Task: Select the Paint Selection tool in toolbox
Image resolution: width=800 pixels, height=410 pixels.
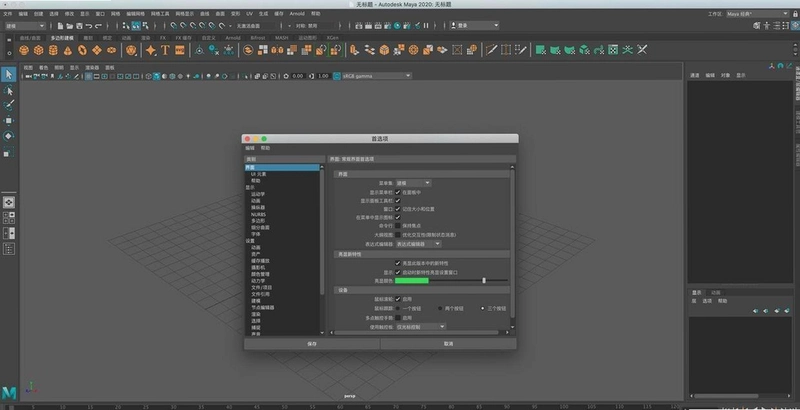Action: pyautogui.click(x=9, y=105)
